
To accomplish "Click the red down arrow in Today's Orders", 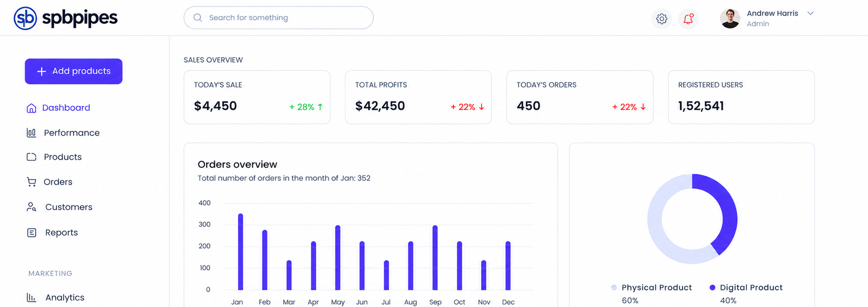I will pyautogui.click(x=643, y=107).
